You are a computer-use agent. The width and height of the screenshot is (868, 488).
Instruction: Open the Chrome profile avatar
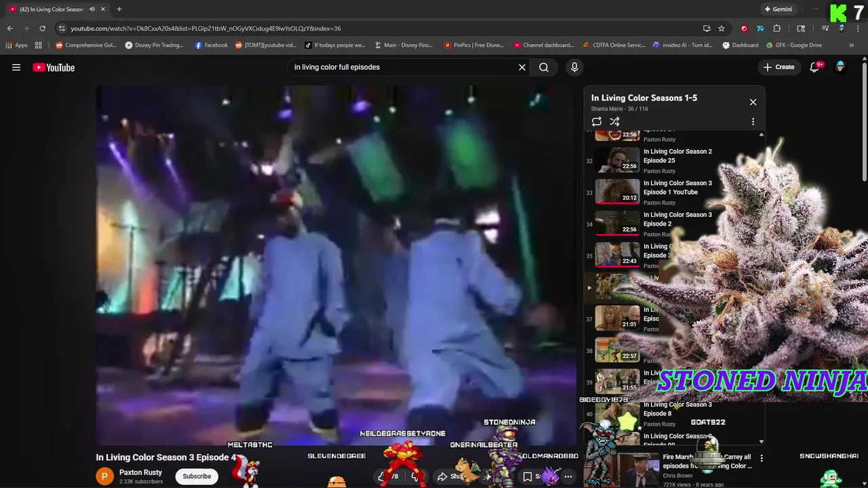(x=842, y=28)
